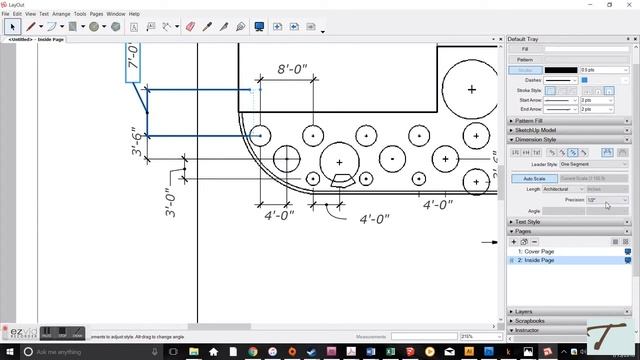Select the Split tool
Image resolution: width=640 pixels, height=360 pixels.
[224, 27]
